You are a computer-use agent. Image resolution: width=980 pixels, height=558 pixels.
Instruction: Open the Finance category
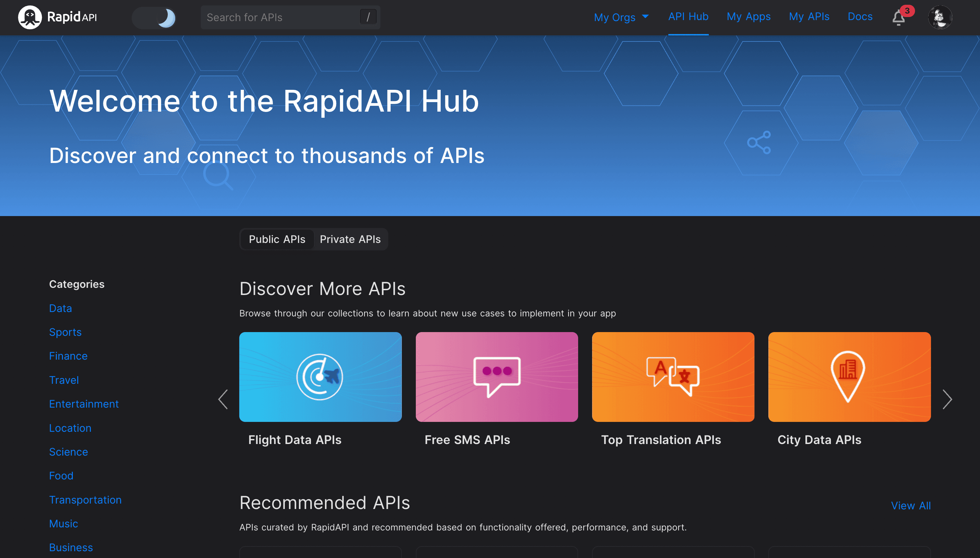(x=68, y=356)
